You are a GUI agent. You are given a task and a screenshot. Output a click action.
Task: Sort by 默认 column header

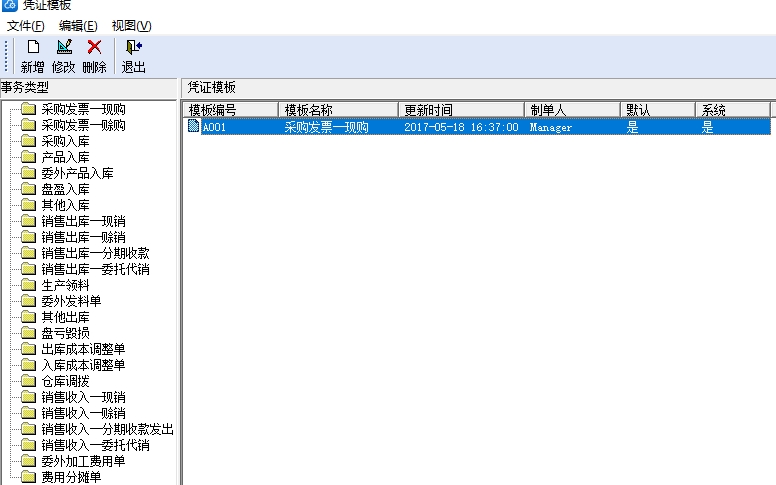[658, 109]
